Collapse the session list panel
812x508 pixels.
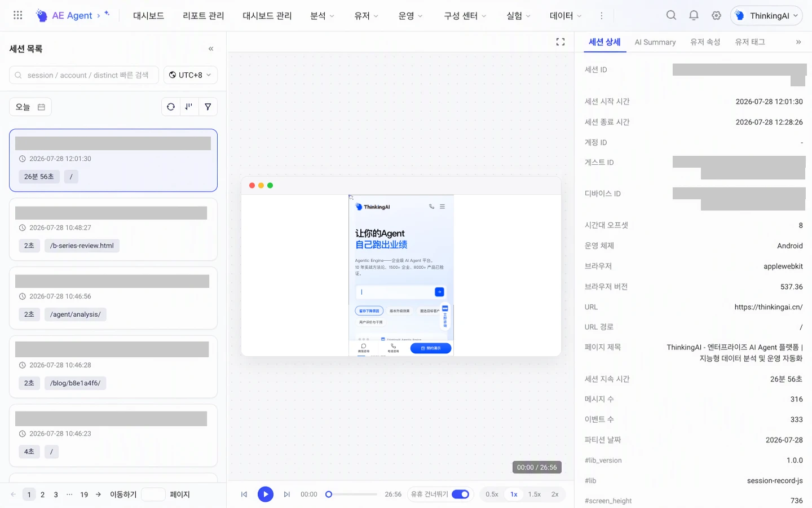click(211, 49)
